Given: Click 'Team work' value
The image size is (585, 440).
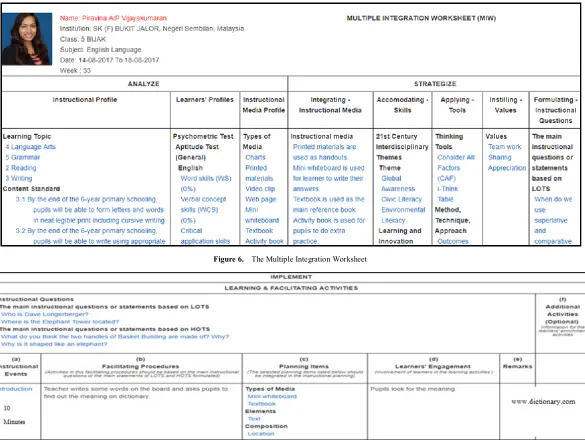Looking at the screenshot, I should [505, 147].
